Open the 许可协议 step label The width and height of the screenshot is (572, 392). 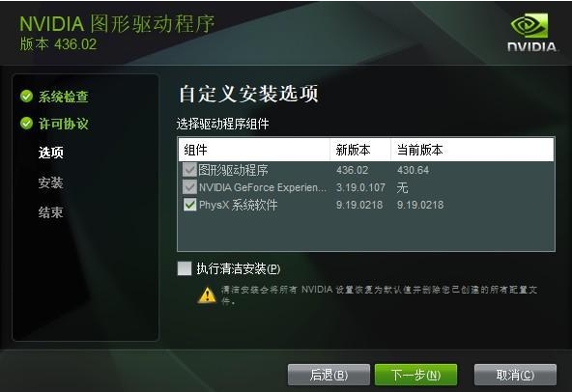[64, 124]
